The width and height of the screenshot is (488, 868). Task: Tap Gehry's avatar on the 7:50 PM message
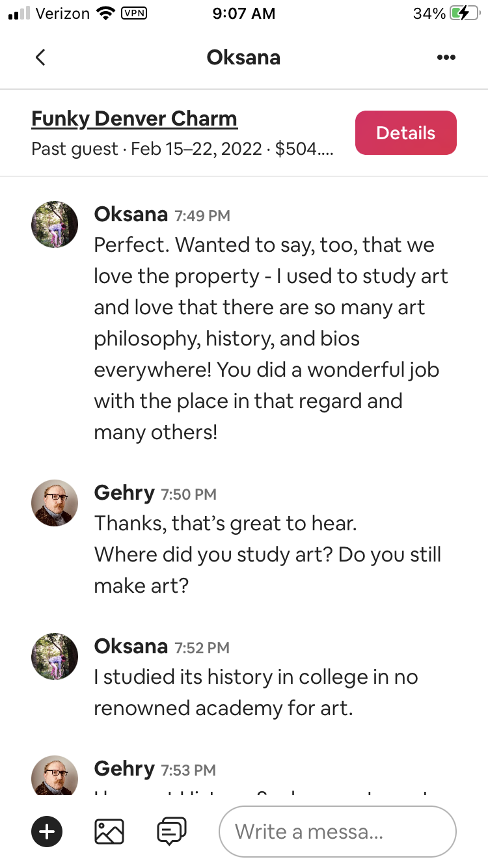55,503
